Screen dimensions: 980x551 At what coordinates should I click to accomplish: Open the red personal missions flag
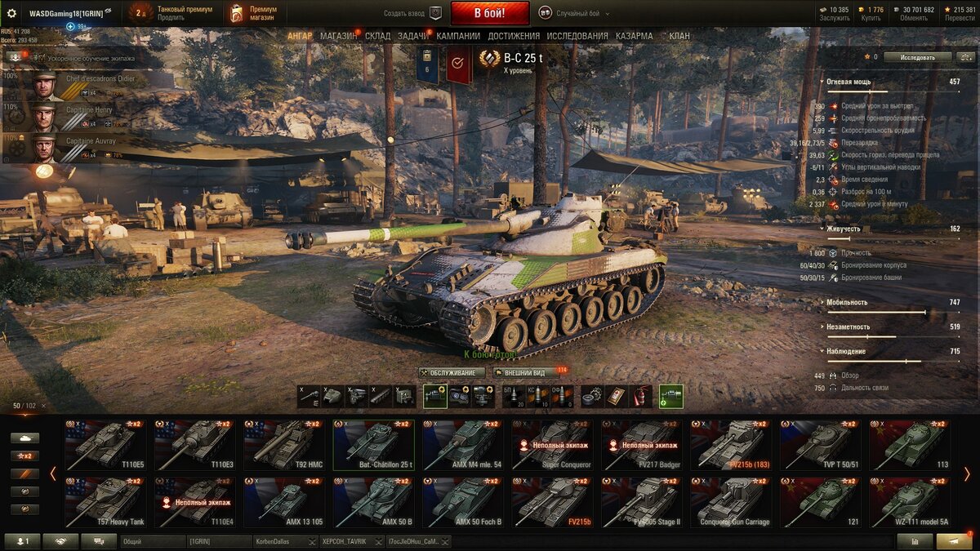[459, 64]
